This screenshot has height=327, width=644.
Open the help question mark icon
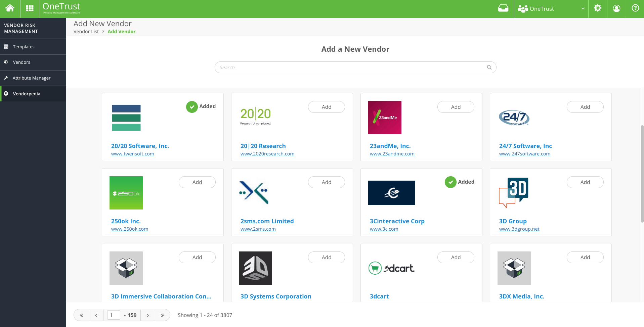(x=635, y=8)
